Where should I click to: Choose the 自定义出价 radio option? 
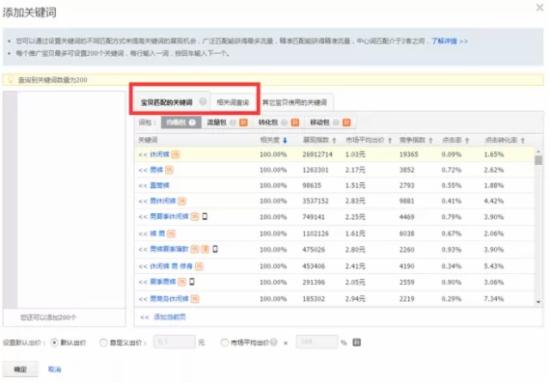pos(103,342)
